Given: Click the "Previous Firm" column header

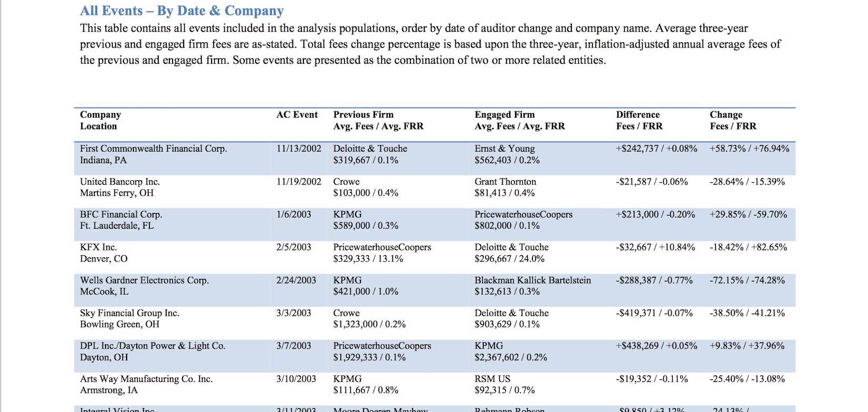Looking at the screenshot, I should pos(363,115).
